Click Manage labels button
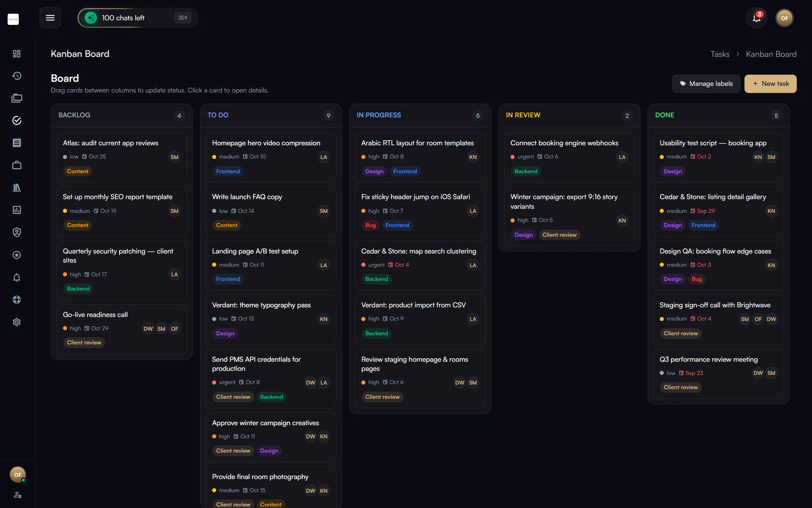812x508 pixels. tap(706, 84)
